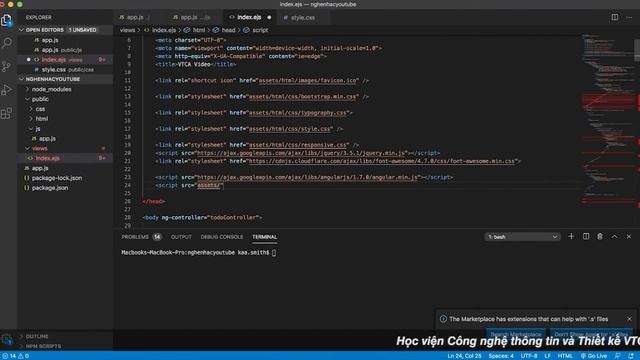Select the Terminal panel tab
The height and width of the screenshot is (360, 640).
coord(264,237)
